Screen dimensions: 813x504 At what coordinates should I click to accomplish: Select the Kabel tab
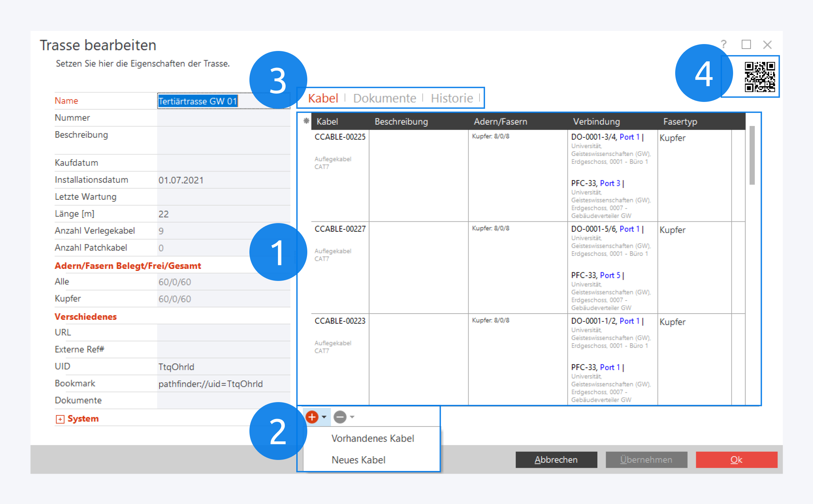(323, 98)
